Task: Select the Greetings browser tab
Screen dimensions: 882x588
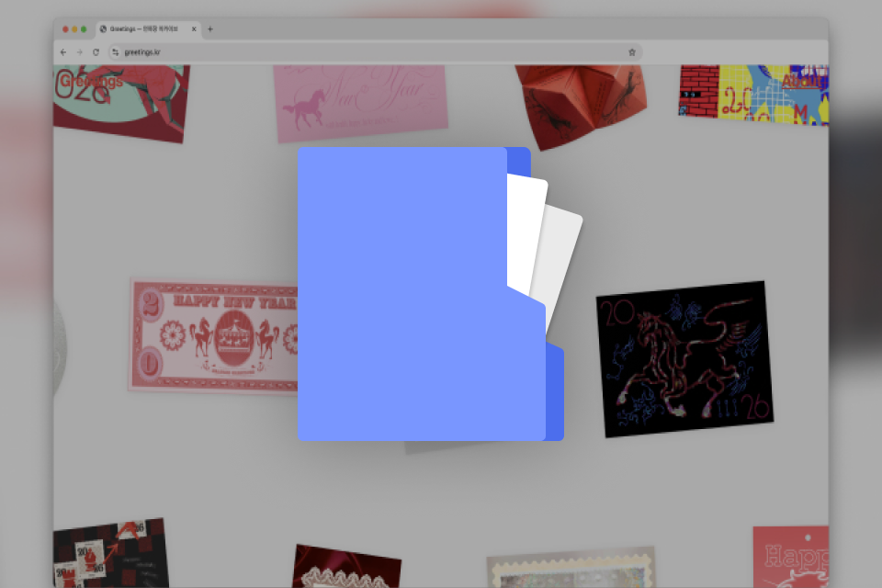Action: click(x=148, y=28)
